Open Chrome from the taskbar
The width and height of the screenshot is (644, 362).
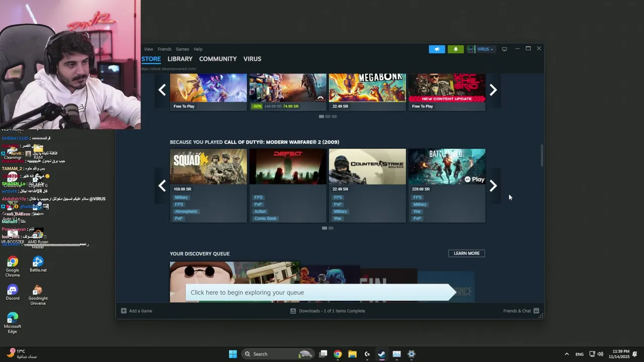[338, 354]
